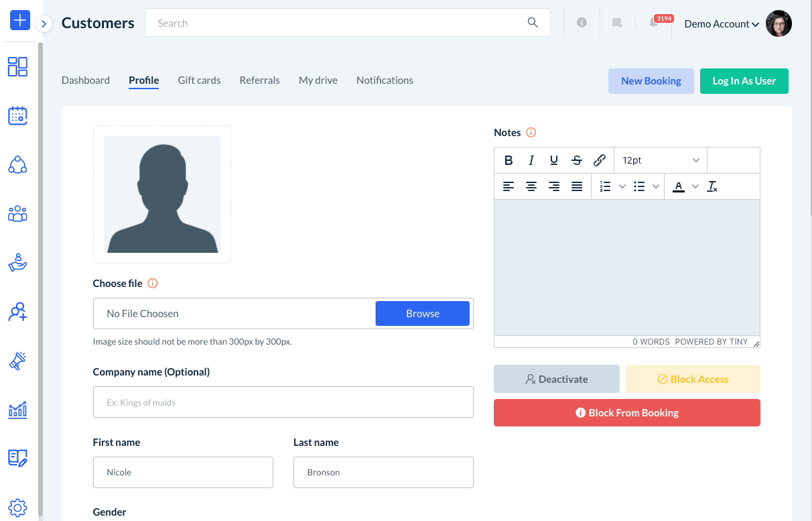Click the Notes info icon
Screen dimensions: 812x521
[531, 133]
